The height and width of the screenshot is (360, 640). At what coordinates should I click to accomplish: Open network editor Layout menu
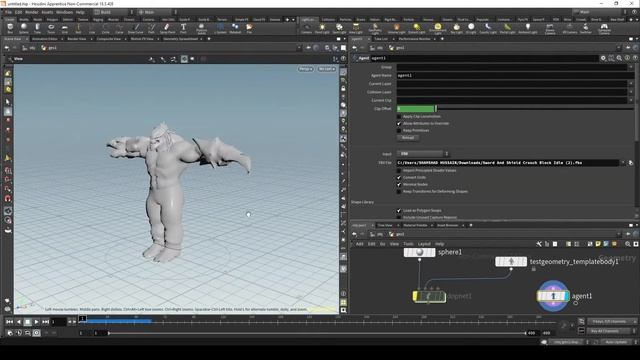click(424, 244)
